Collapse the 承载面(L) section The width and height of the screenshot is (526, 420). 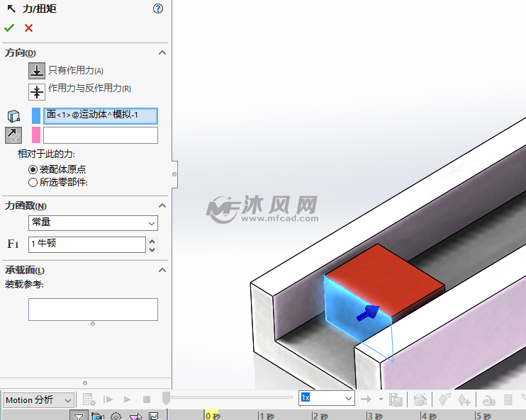click(162, 270)
